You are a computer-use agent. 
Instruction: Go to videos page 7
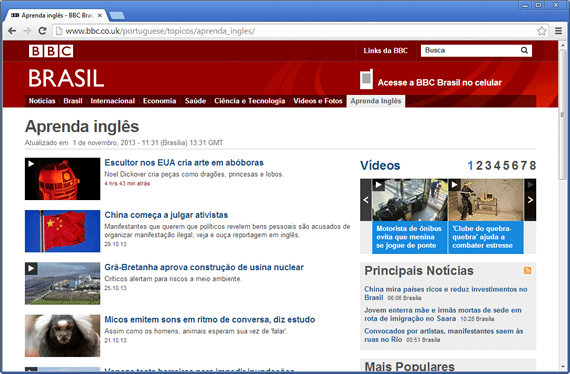(524, 166)
